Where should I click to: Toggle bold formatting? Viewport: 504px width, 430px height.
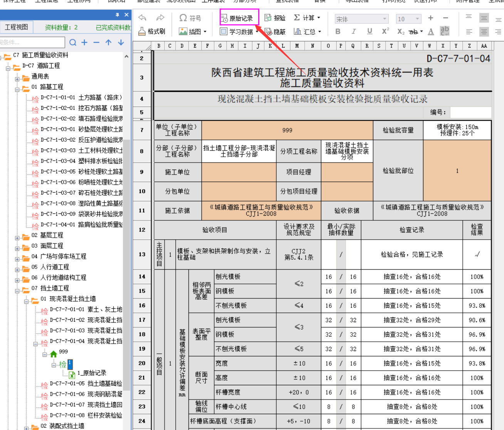tap(338, 32)
